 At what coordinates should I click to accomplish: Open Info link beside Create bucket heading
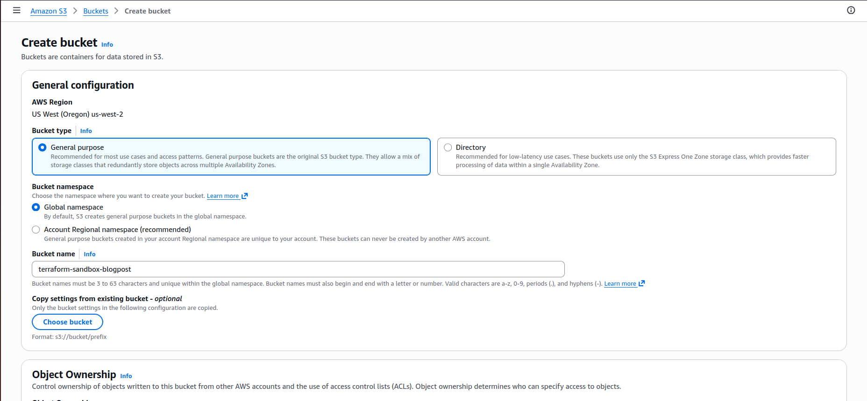coord(107,45)
